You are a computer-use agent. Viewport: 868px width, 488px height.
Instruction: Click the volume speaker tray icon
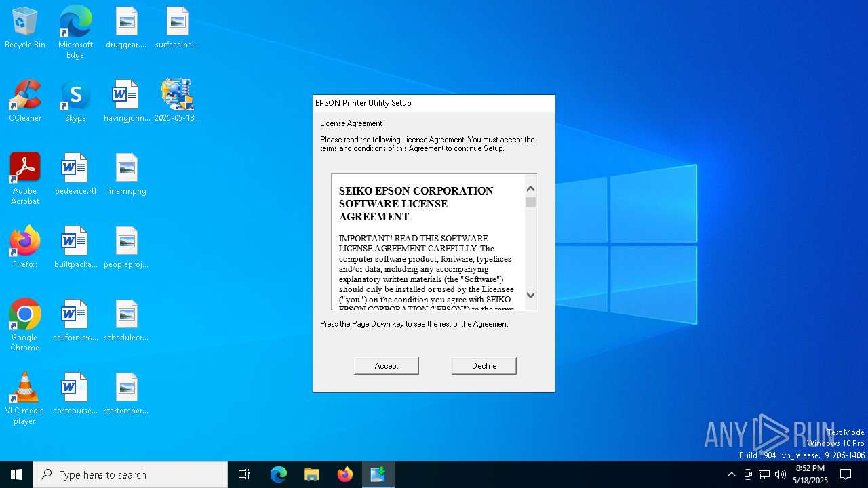pyautogui.click(x=781, y=474)
